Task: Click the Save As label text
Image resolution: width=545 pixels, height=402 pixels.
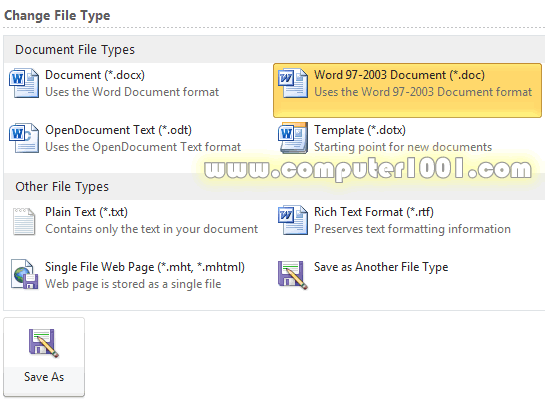Action: tap(44, 377)
